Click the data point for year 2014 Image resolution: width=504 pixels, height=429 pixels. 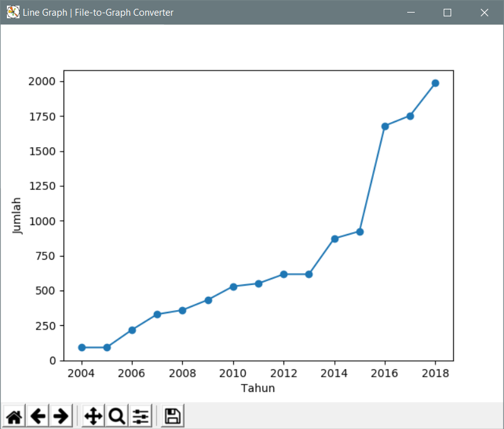tap(334, 239)
